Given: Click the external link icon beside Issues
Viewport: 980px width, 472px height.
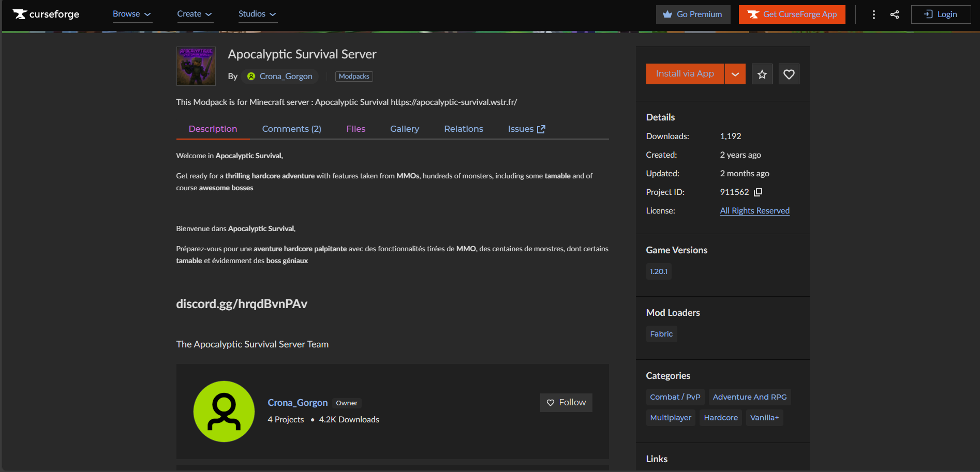Looking at the screenshot, I should (x=541, y=128).
